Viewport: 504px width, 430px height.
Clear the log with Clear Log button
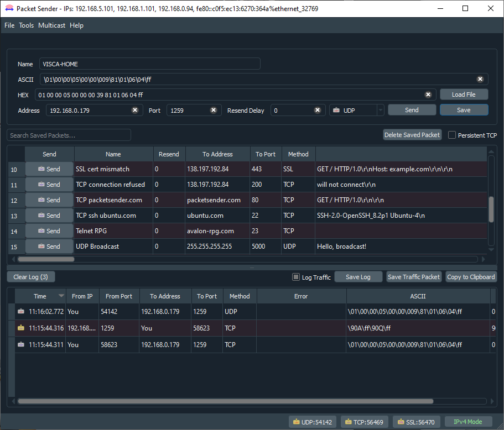(x=30, y=276)
